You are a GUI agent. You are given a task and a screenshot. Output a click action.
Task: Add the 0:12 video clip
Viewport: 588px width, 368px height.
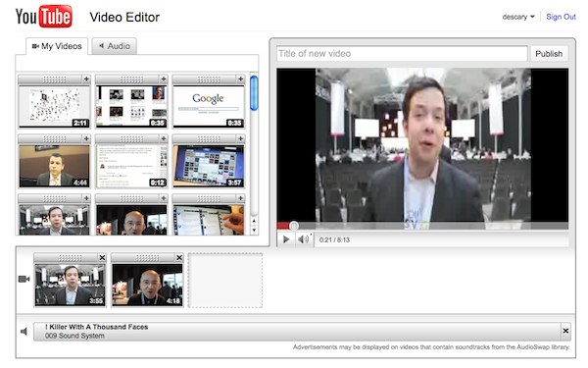coord(164,139)
